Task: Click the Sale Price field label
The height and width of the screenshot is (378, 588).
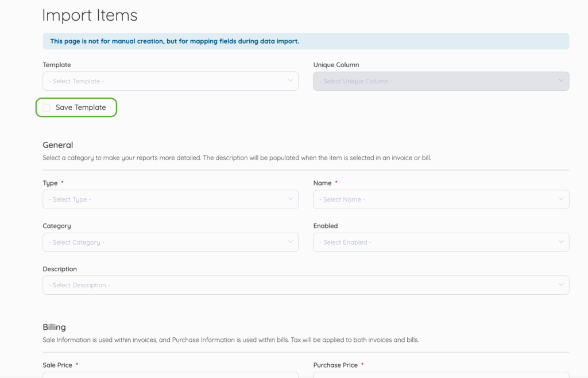Action: pos(57,365)
